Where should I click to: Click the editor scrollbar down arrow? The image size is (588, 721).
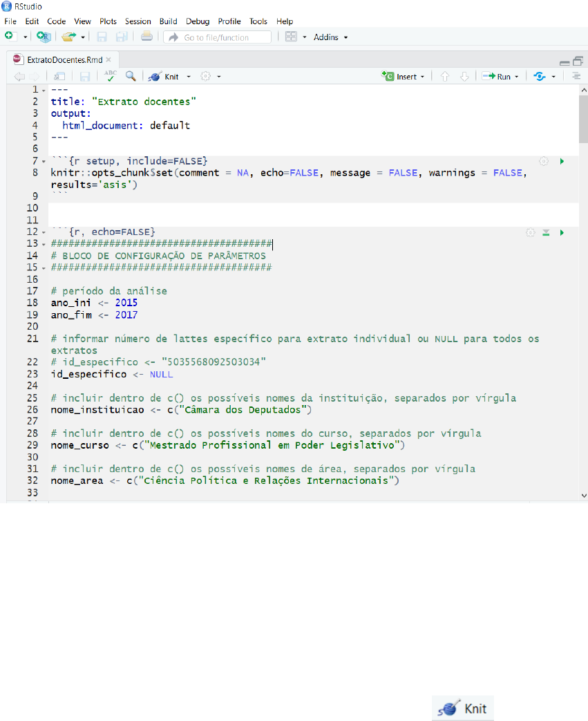click(x=583, y=496)
